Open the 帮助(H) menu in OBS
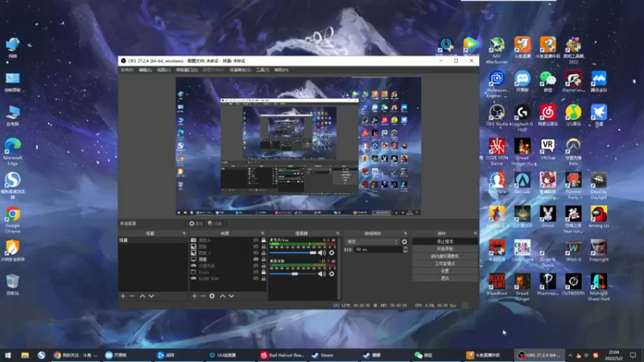The height and width of the screenshot is (362, 644). coord(281,70)
